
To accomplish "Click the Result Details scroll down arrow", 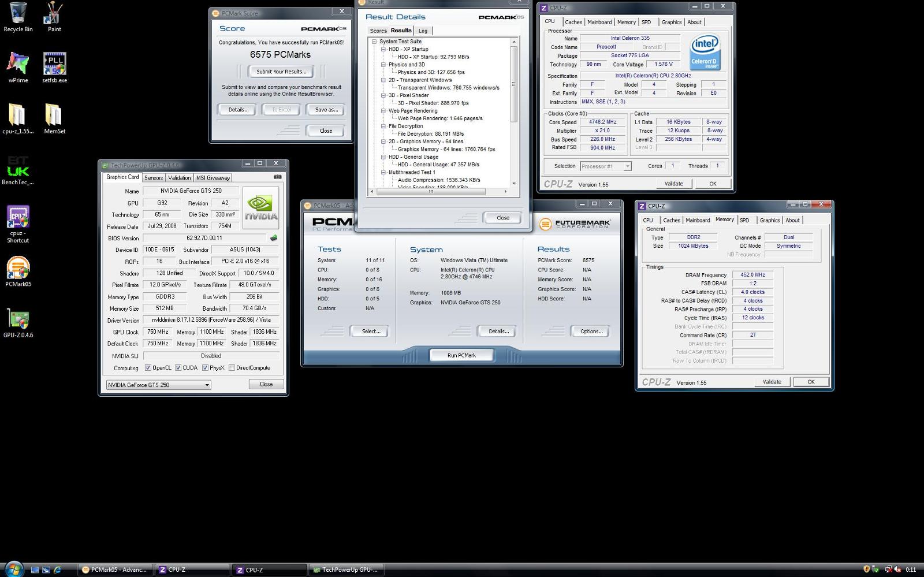I will point(513,184).
